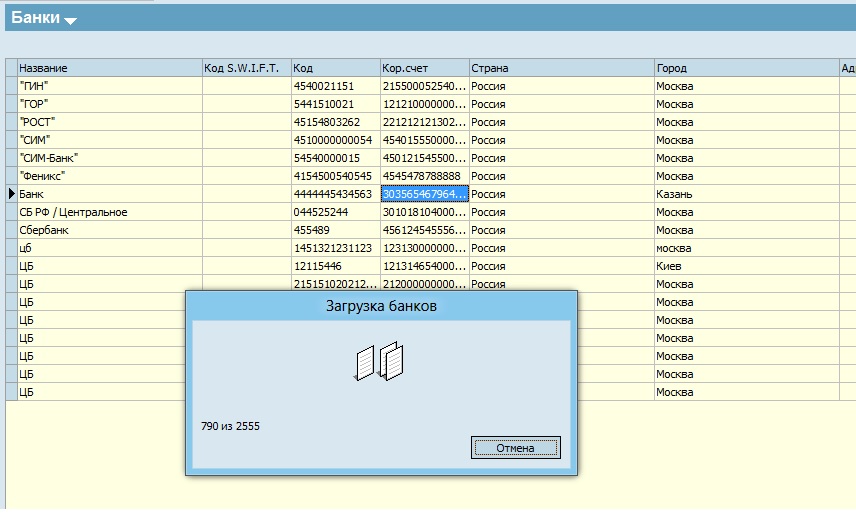Click Кор.счет cell 450121545500...
The width and height of the screenshot is (856, 515).
(425, 158)
